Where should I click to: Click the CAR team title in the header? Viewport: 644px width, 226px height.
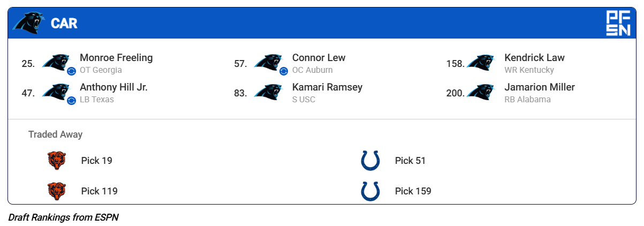point(64,24)
